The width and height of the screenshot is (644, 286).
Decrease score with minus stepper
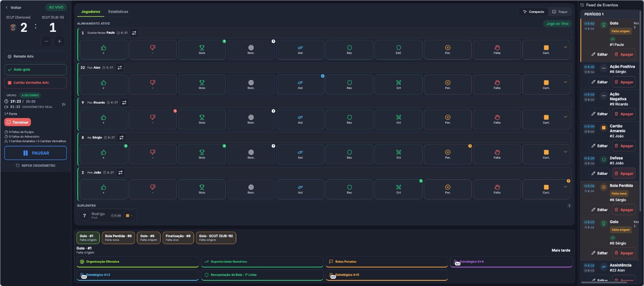pos(46,41)
